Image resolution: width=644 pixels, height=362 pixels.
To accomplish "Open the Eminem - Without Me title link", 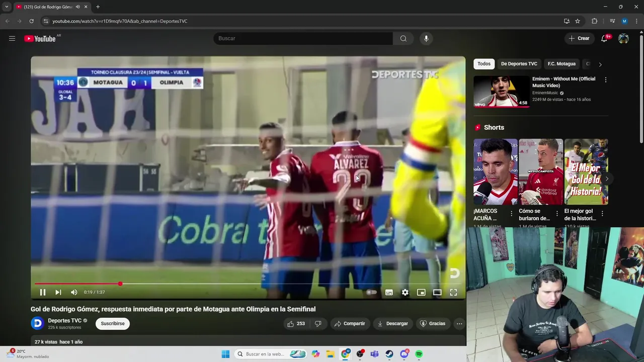I will (563, 82).
